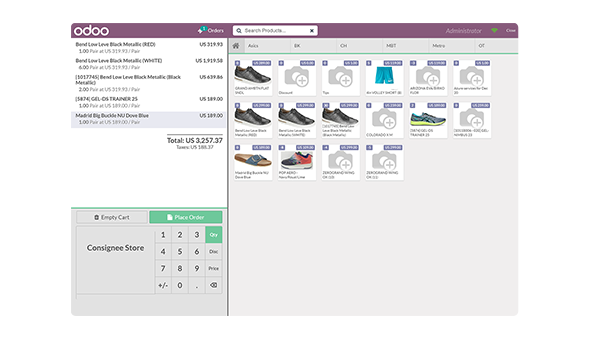Tap numpad key 8
The width and height of the screenshot is (590, 360).
(180, 269)
